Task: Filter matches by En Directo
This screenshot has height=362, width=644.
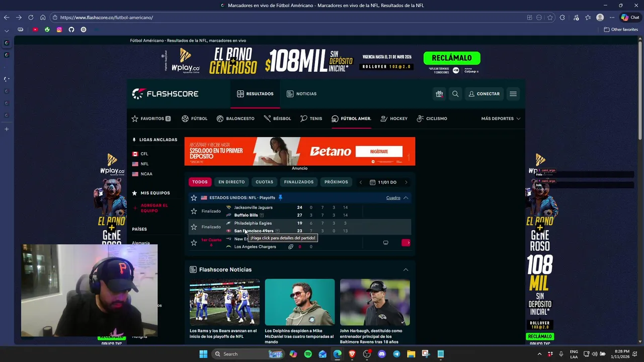Action: pyautogui.click(x=231, y=182)
